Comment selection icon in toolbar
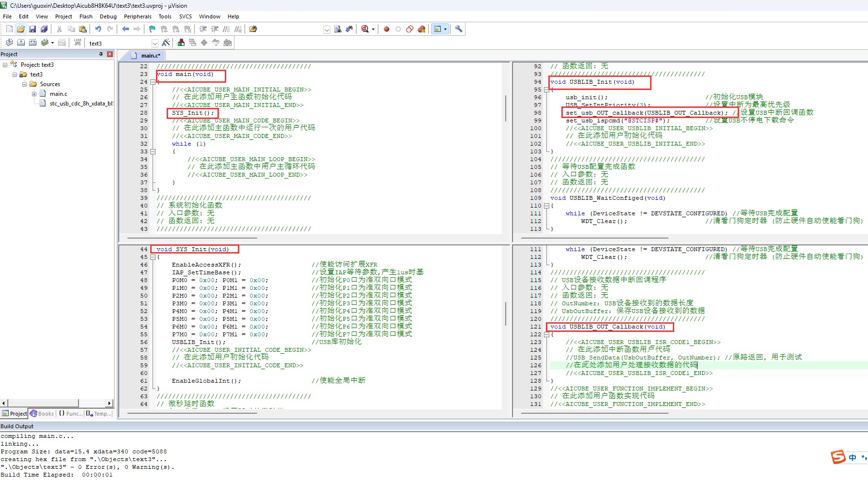This screenshot has width=868, height=480. (x=226, y=29)
